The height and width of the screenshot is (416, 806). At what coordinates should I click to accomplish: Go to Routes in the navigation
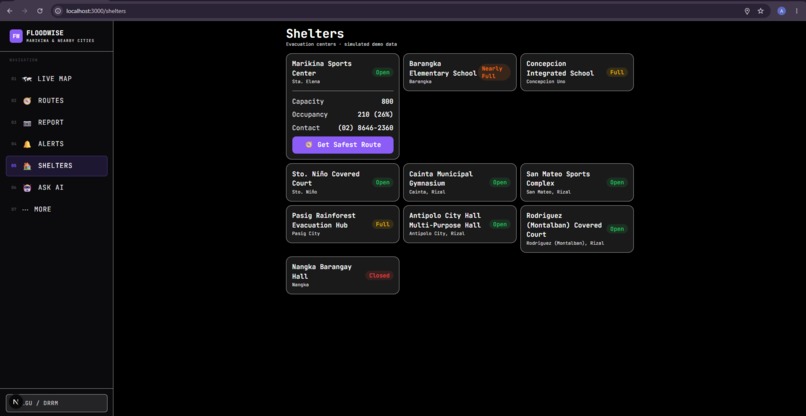pyautogui.click(x=57, y=101)
